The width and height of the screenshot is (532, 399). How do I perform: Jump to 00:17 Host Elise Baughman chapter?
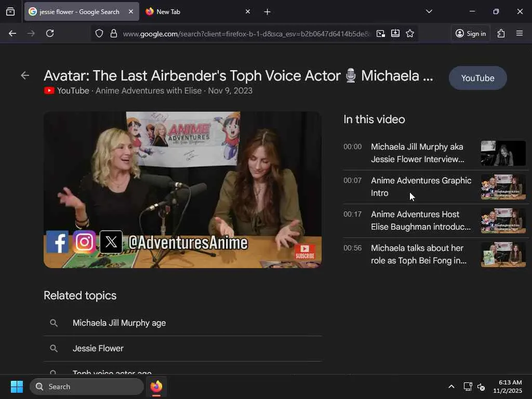(434, 220)
